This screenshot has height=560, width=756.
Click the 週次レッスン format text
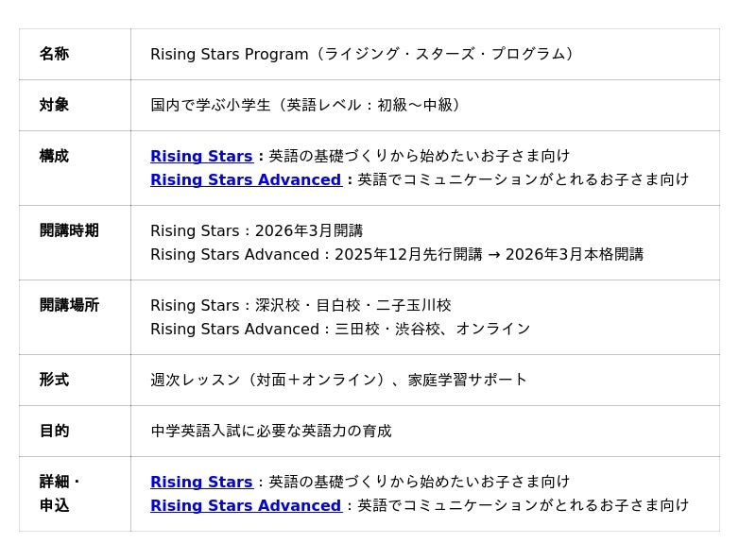[338, 380]
